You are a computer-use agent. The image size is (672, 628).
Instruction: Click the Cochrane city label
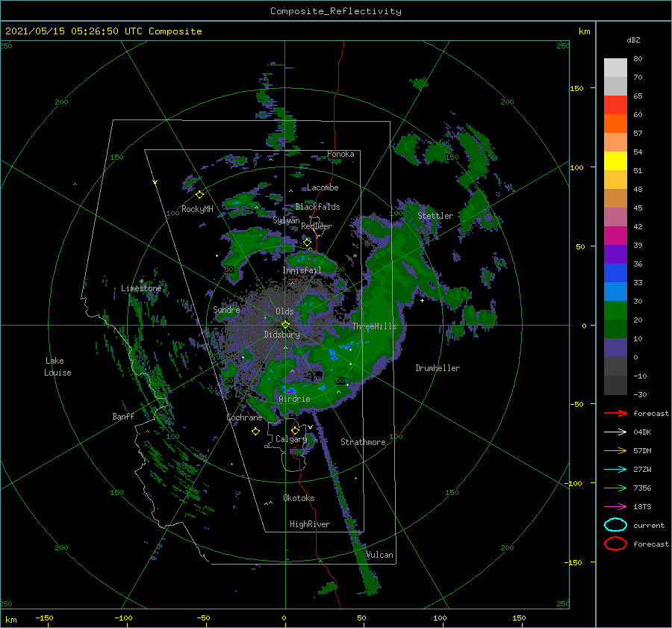[244, 417]
